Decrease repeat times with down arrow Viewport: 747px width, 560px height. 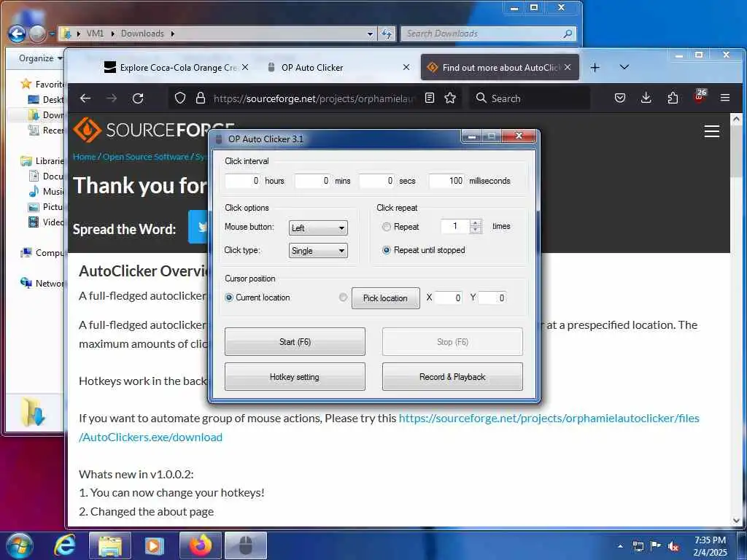pos(475,230)
